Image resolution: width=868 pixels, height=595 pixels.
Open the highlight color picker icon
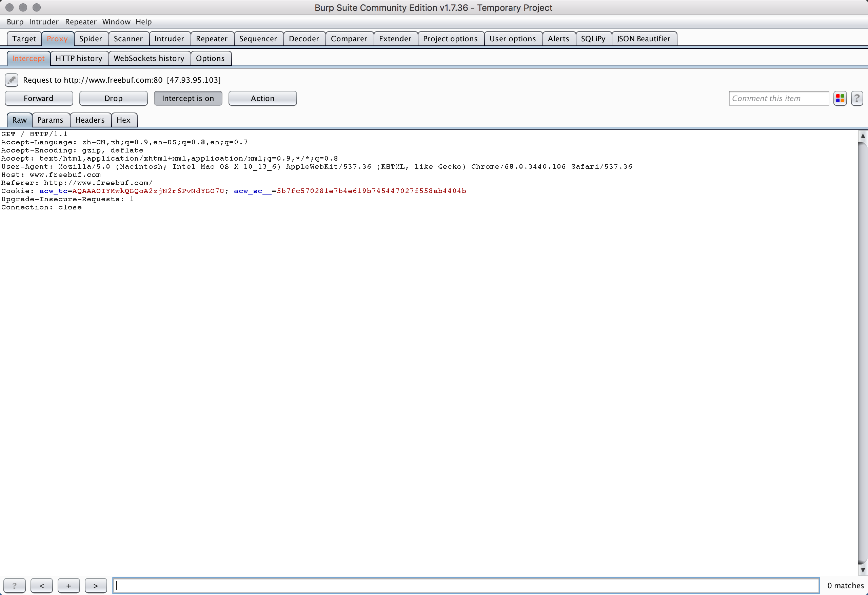pyautogui.click(x=840, y=99)
